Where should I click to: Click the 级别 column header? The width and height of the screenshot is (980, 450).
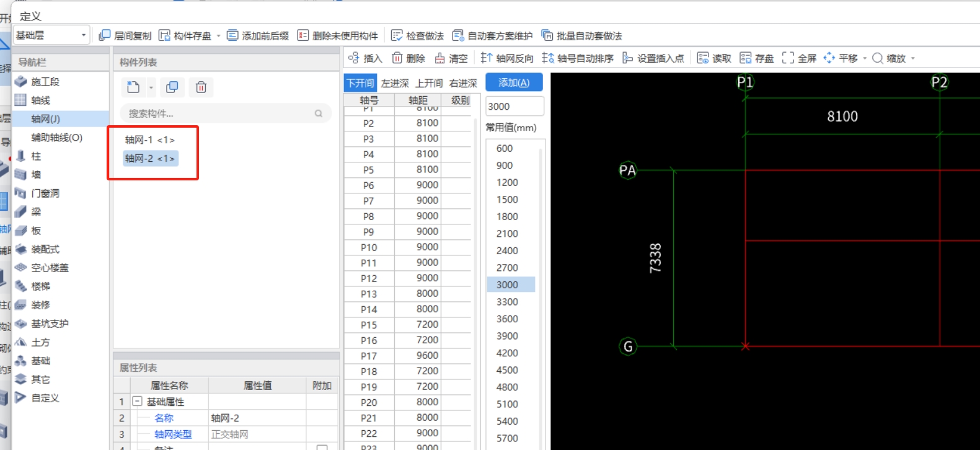pos(460,100)
